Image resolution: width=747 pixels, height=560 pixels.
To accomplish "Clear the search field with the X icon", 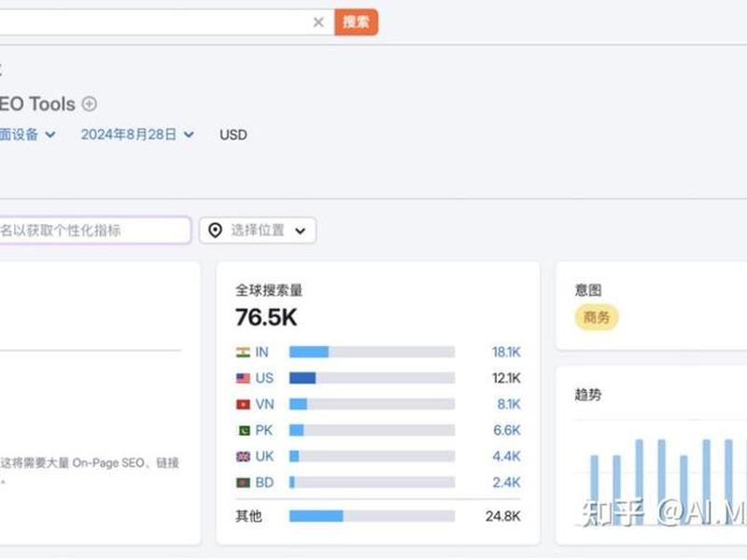I will pyautogui.click(x=318, y=21).
